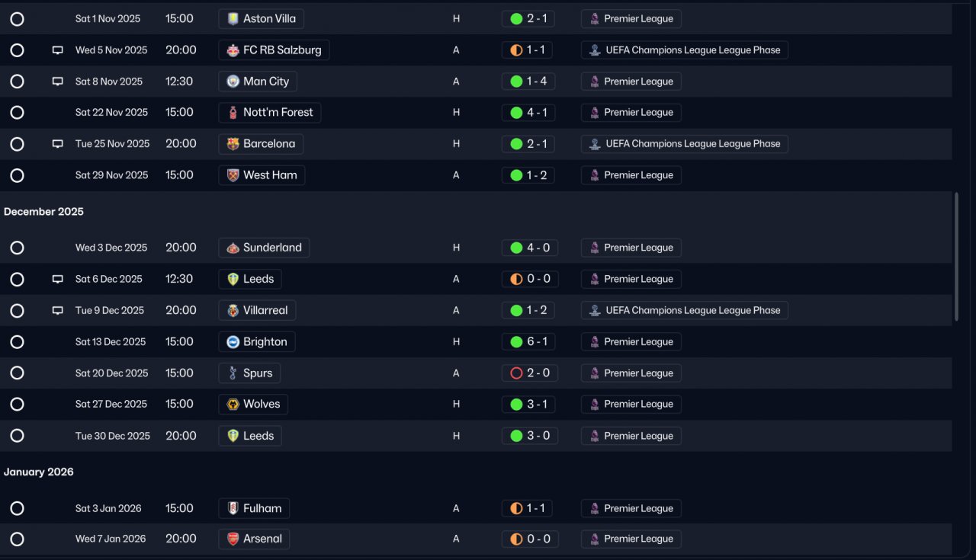
Task: Click the Premier League competition tag for Wolves
Action: [x=631, y=405]
